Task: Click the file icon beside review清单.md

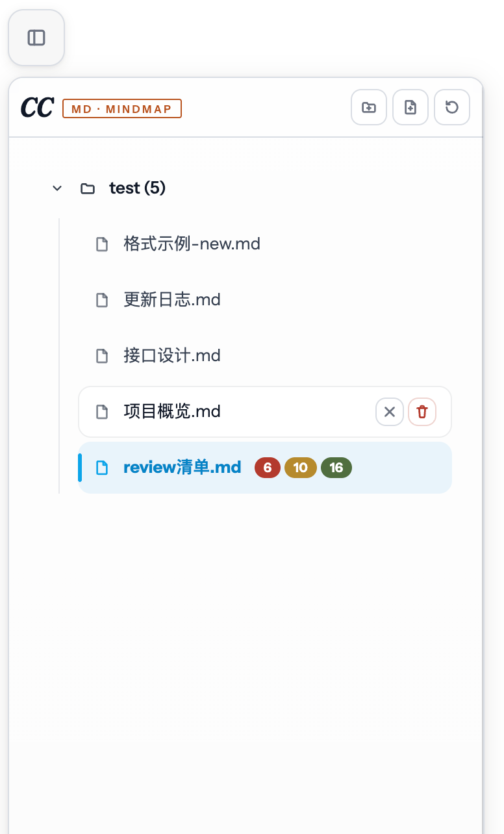Action: coord(102,468)
